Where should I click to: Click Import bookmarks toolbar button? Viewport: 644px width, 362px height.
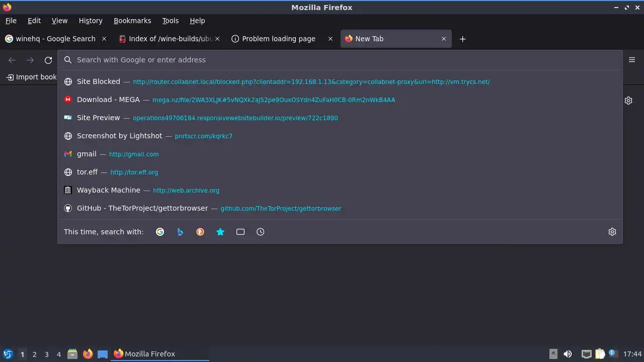(31, 77)
